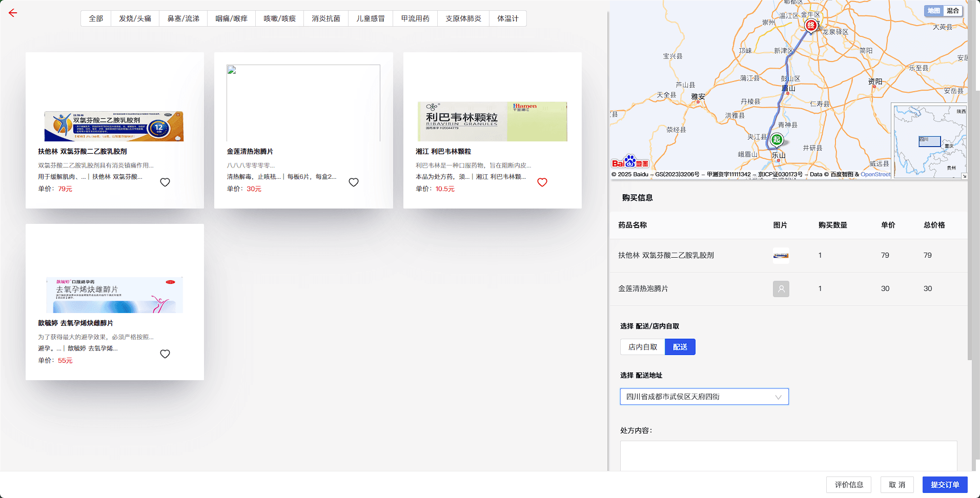Image resolution: width=980 pixels, height=498 pixels.
Task: Select 店内自取 pickup option
Action: [x=643, y=347]
